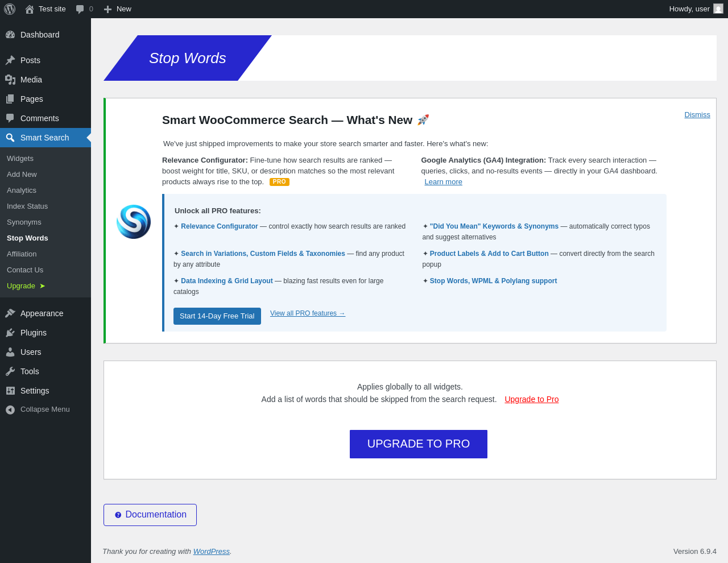Open the user avatar in admin bar
This screenshot has height=563, width=728.
click(x=718, y=9)
